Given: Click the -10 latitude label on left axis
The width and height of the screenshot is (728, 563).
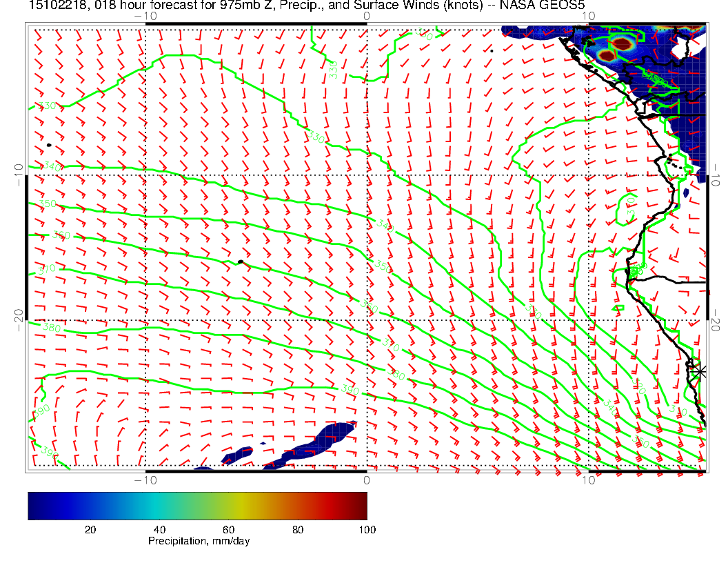Looking at the screenshot, I should tap(19, 175).
